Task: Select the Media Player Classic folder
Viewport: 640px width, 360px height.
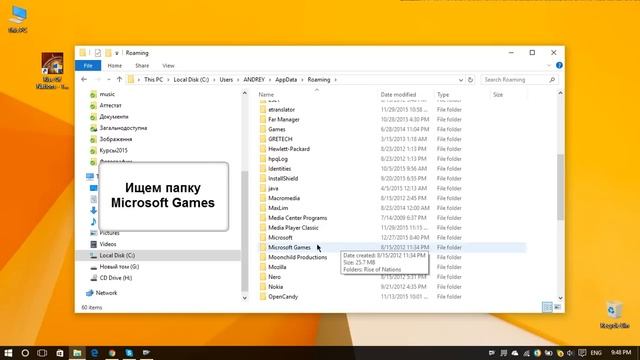Action: [x=293, y=228]
